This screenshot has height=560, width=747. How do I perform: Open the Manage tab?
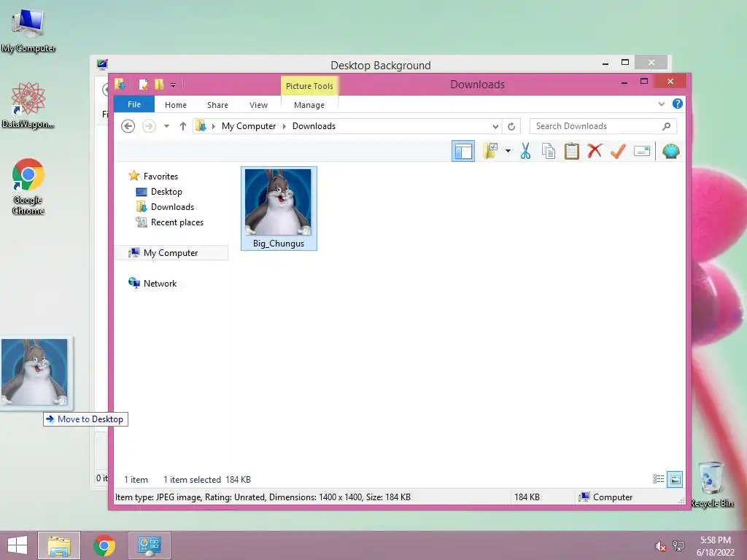[x=309, y=105]
